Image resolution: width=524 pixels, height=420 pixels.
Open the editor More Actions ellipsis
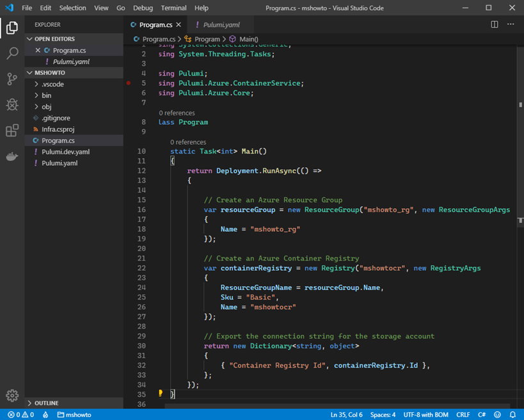tap(511, 24)
